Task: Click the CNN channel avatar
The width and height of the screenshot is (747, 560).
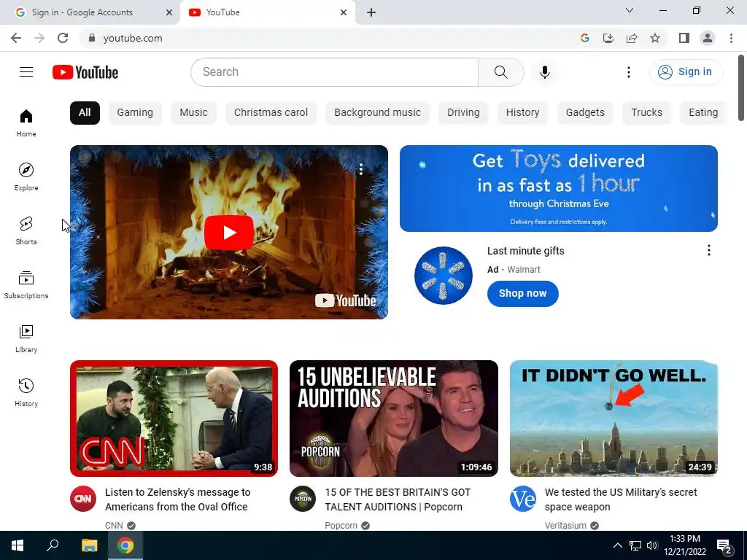Action: (83, 499)
